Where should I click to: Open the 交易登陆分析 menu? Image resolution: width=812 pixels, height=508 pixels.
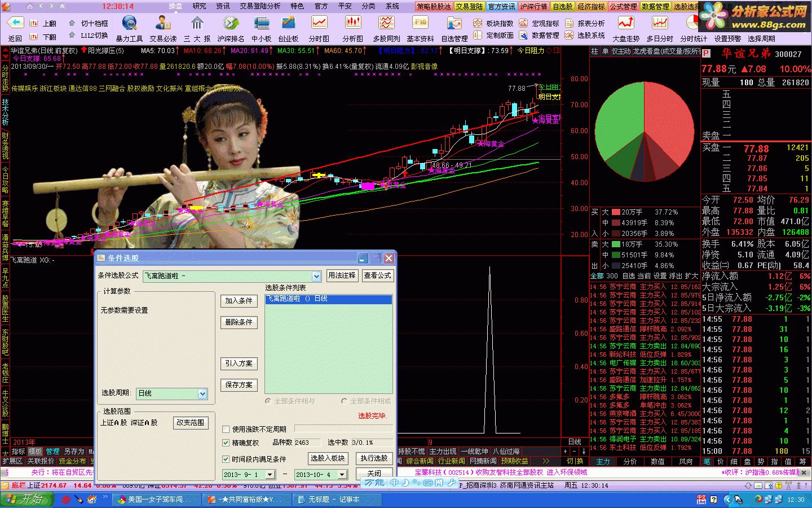(x=260, y=6)
